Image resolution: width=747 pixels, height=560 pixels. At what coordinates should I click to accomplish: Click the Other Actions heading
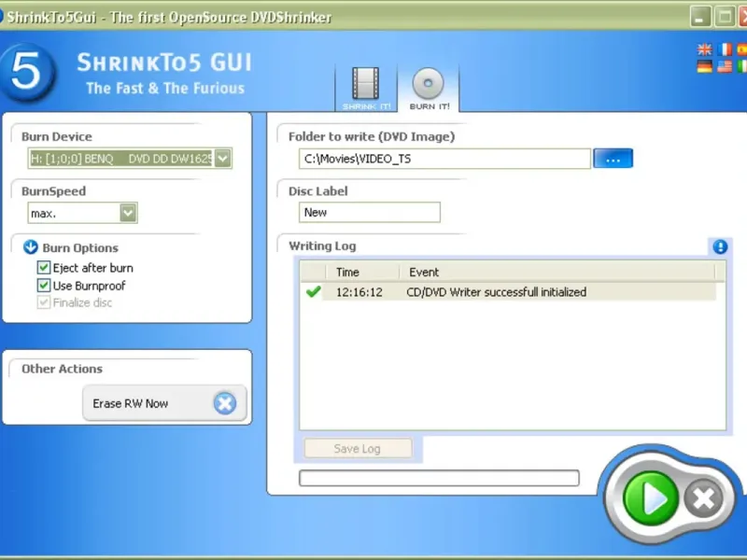(x=62, y=369)
